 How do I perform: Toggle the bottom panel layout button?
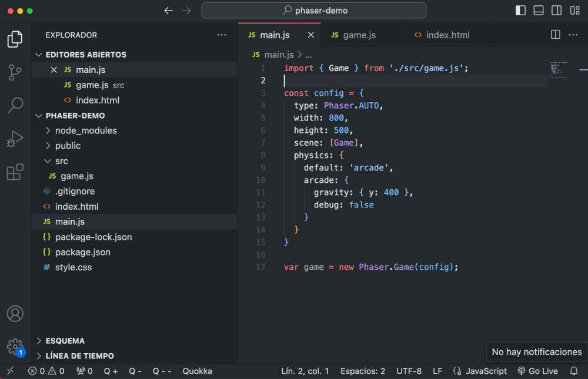pos(538,11)
